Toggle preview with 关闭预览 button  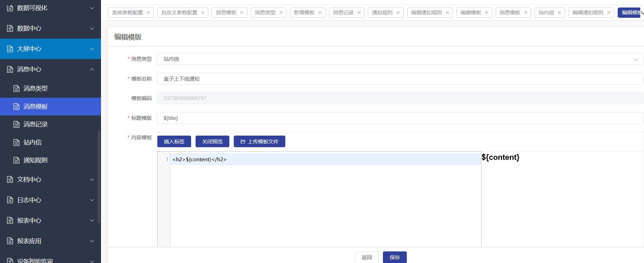point(212,141)
